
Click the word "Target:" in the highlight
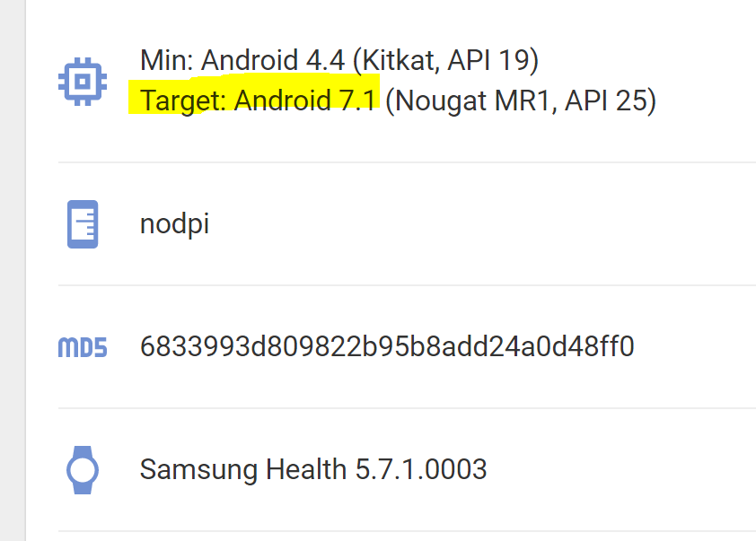pyautogui.click(x=182, y=100)
